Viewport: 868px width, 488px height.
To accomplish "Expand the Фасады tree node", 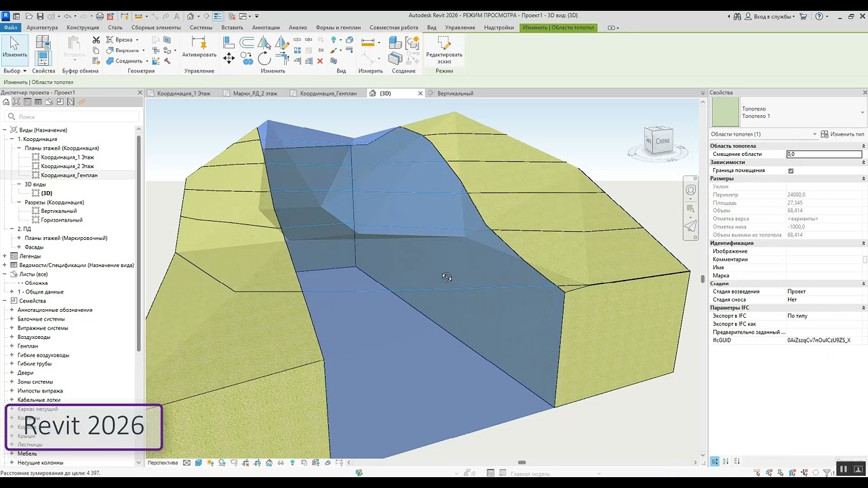I will coord(19,247).
